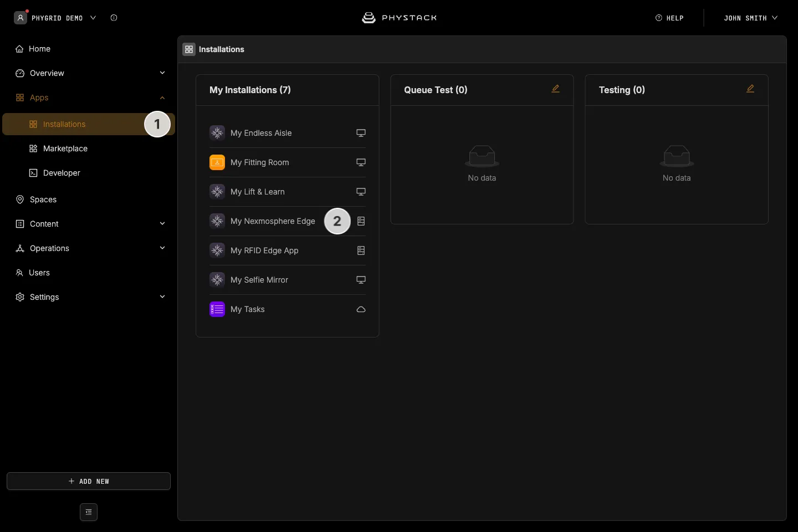The height and width of the screenshot is (532, 798).
Task: Click the My Fitting Room orange app icon
Action: (217, 162)
